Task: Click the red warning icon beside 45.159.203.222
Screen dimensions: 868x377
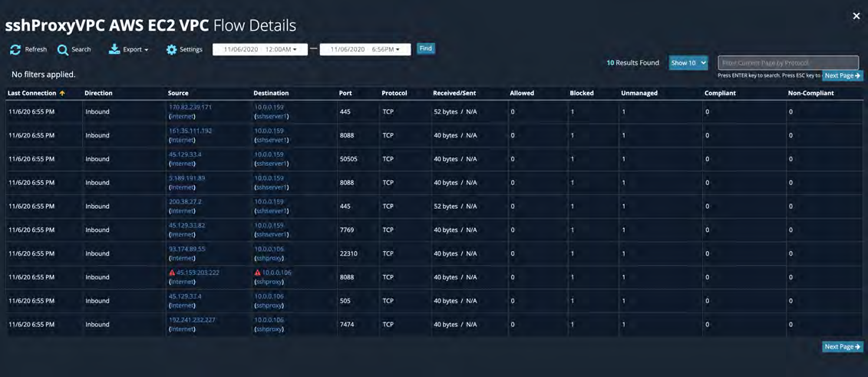Action: click(172, 273)
